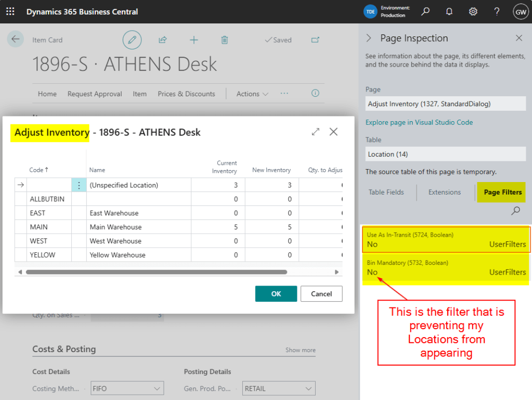Switch to the Extensions tab
The image size is (532, 400).
pos(444,192)
